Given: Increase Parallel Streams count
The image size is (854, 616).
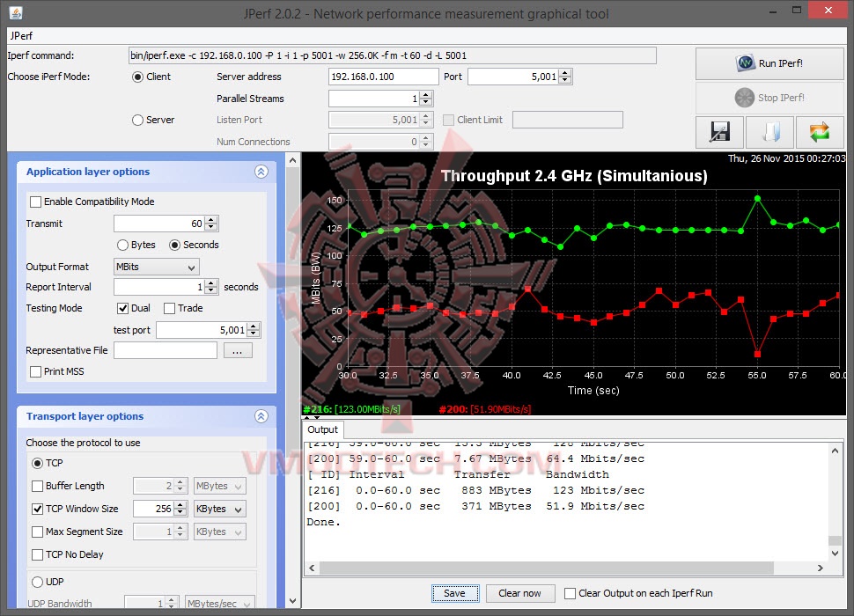Looking at the screenshot, I should point(426,95).
